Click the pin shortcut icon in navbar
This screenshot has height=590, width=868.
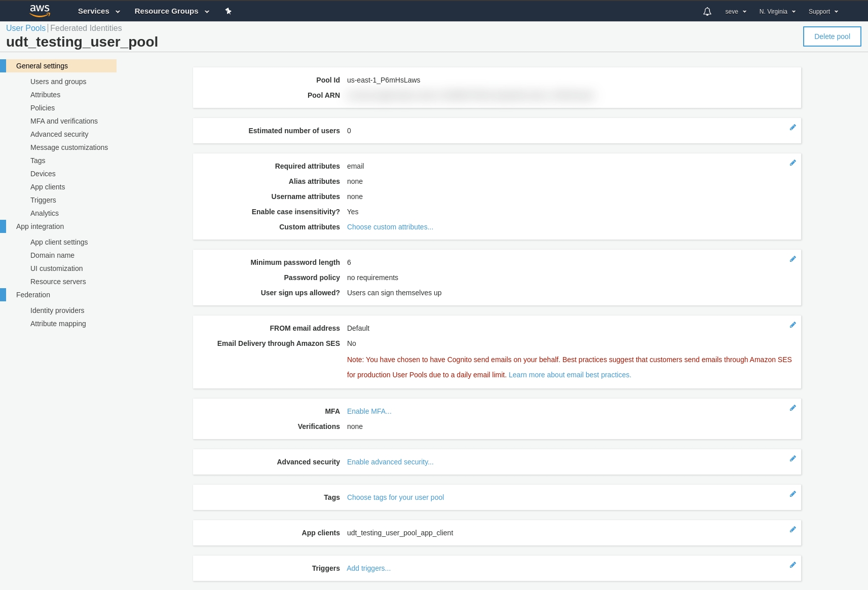pyautogui.click(x=229, y=11)
